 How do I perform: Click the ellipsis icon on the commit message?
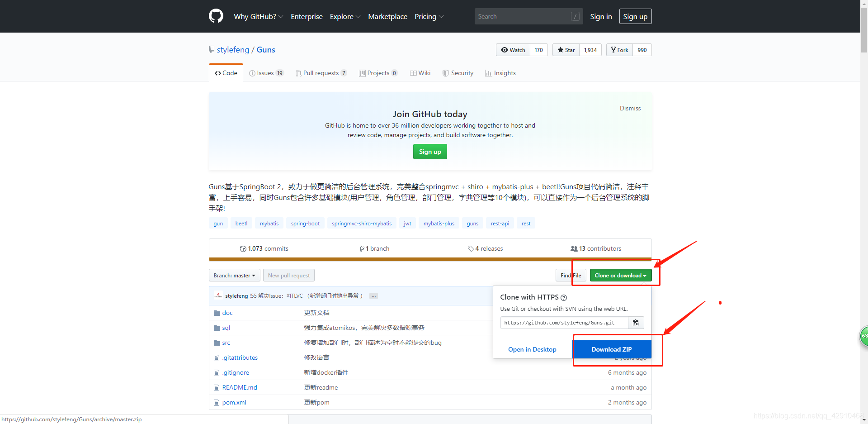tap(373, 295)
